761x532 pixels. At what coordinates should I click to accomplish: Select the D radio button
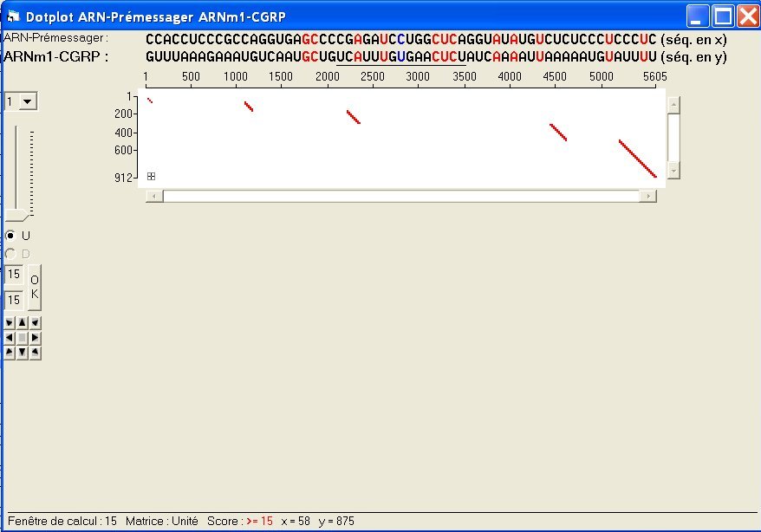[x=9, y=253]
